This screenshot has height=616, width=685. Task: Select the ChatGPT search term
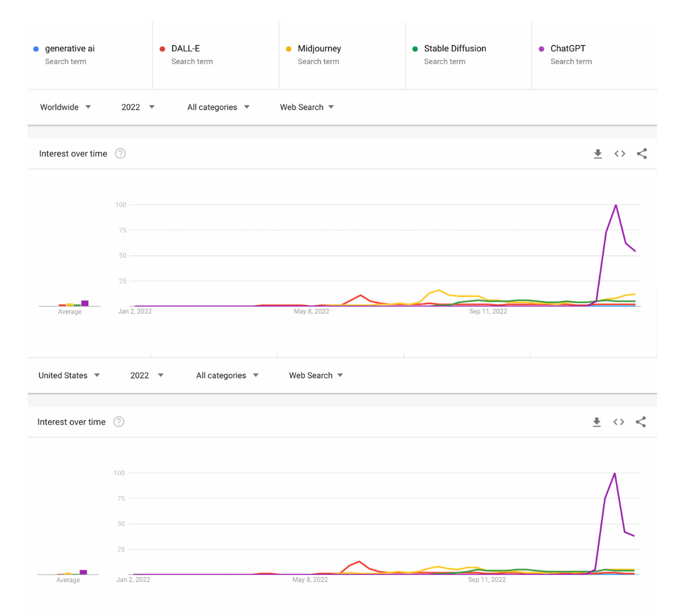pos(594,55)
